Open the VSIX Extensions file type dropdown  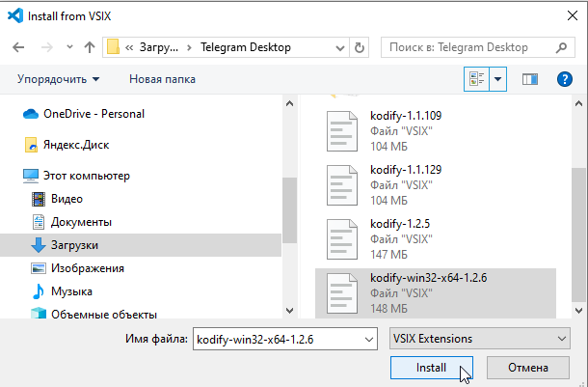(480, 339)
